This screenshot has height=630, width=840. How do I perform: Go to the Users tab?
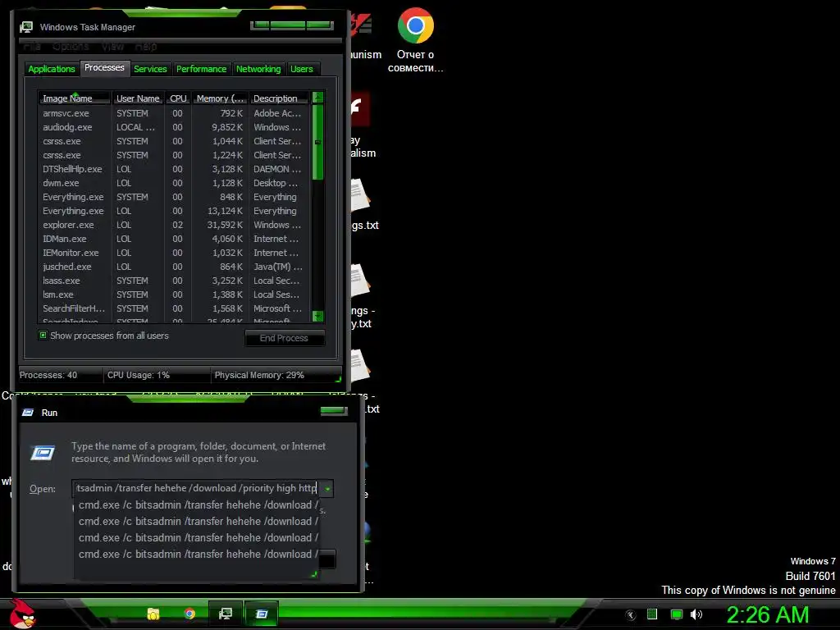coord(302,69)
